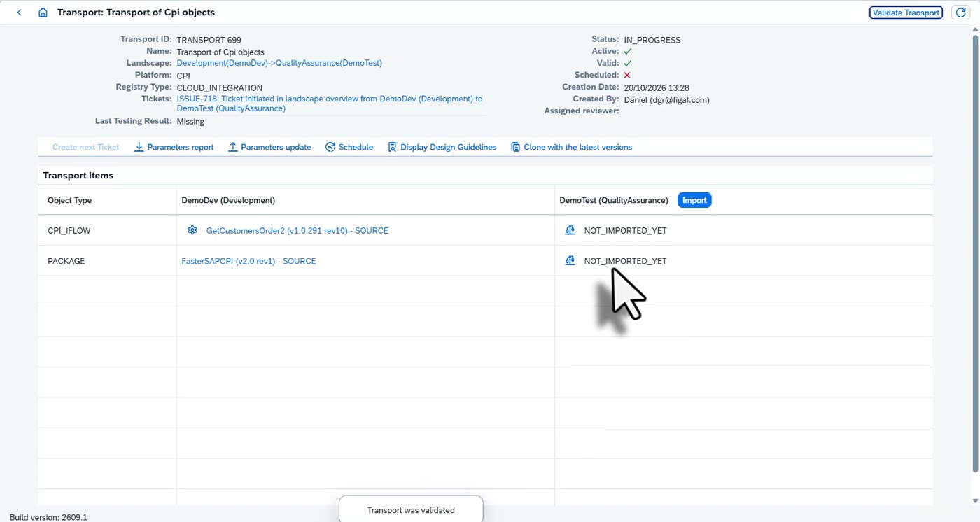The height and width of the screenshot is (522, 980).
Task: Click the blue Import button
Action: click(694, 200)
